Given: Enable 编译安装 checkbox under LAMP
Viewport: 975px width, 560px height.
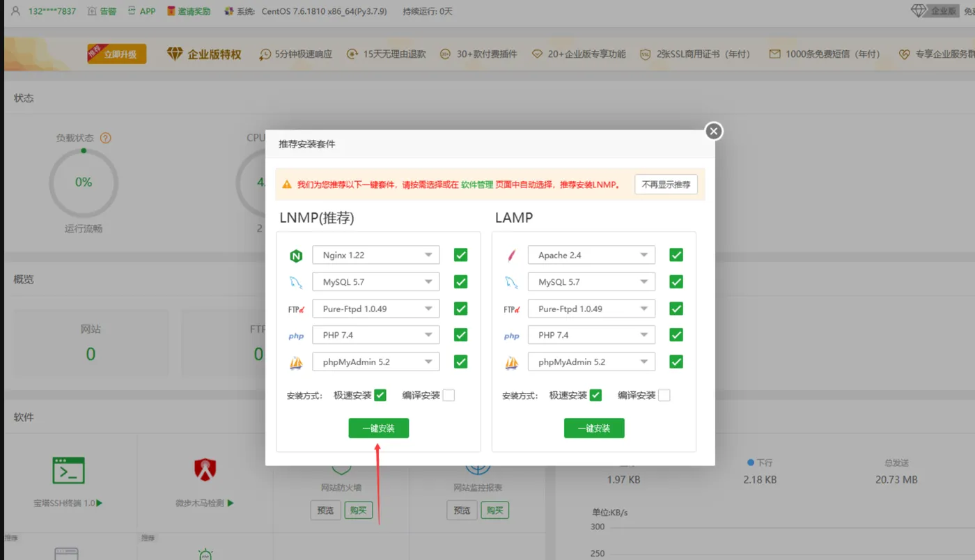Looking at the screenshot, I should click(x=664, y=395).
